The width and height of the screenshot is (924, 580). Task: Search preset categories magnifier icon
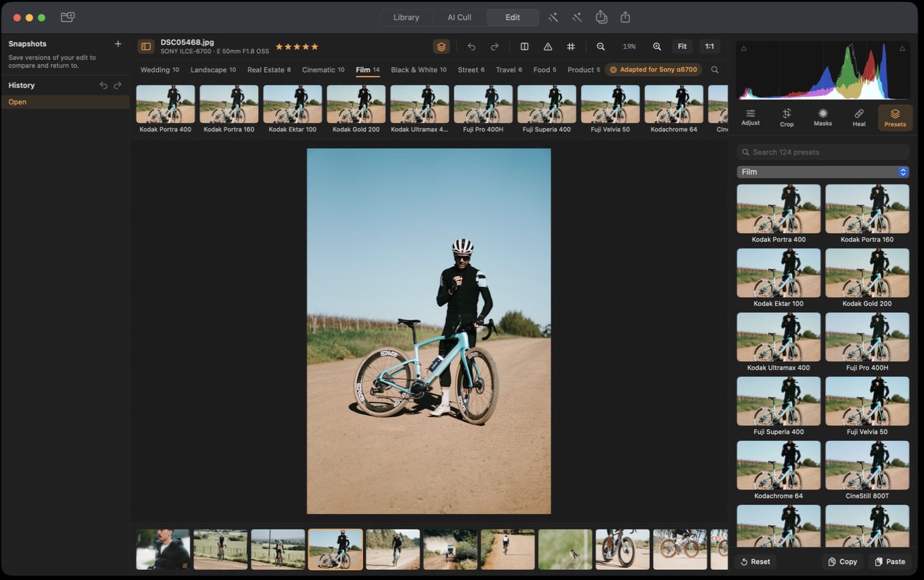(715, 69)
